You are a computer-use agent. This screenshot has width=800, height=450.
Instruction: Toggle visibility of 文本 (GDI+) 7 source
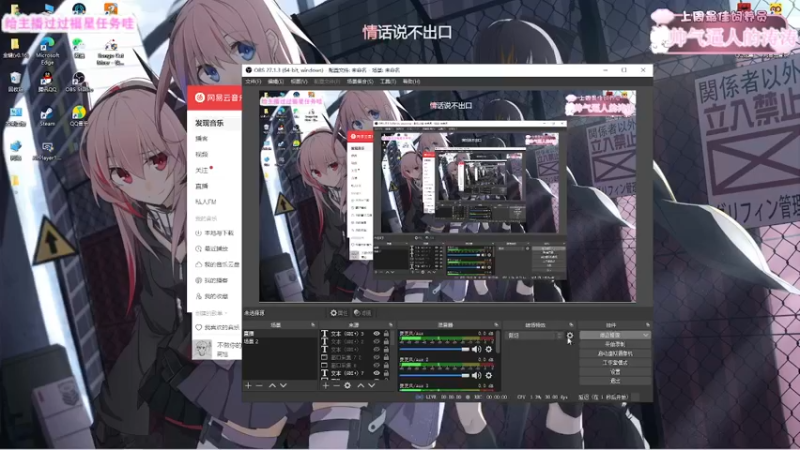[377, 373]
